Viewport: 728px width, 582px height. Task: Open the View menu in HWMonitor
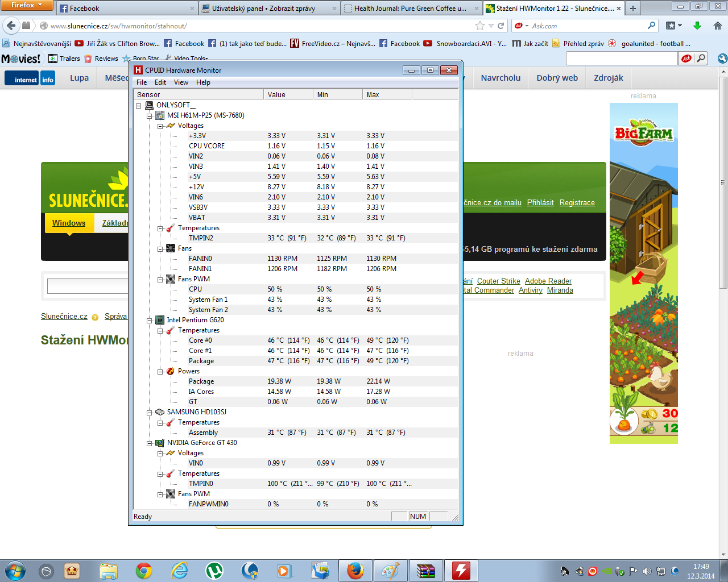coord(181,82)
